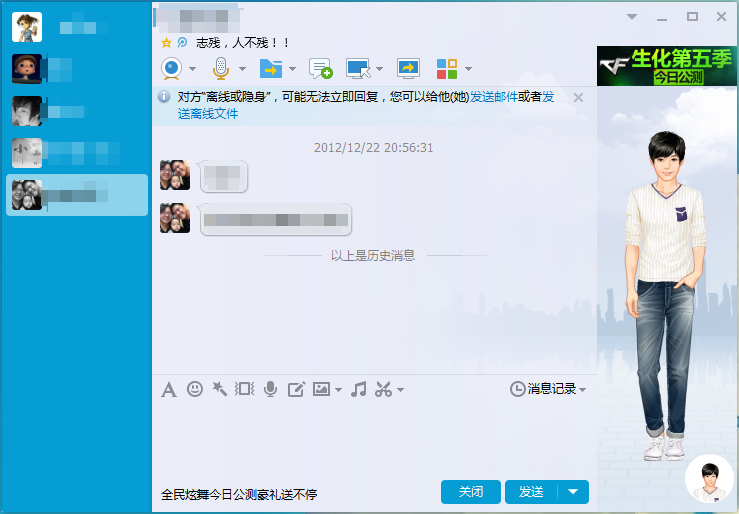Open the handwriting input pad icon
739x514 pixels.
point(296,389)
